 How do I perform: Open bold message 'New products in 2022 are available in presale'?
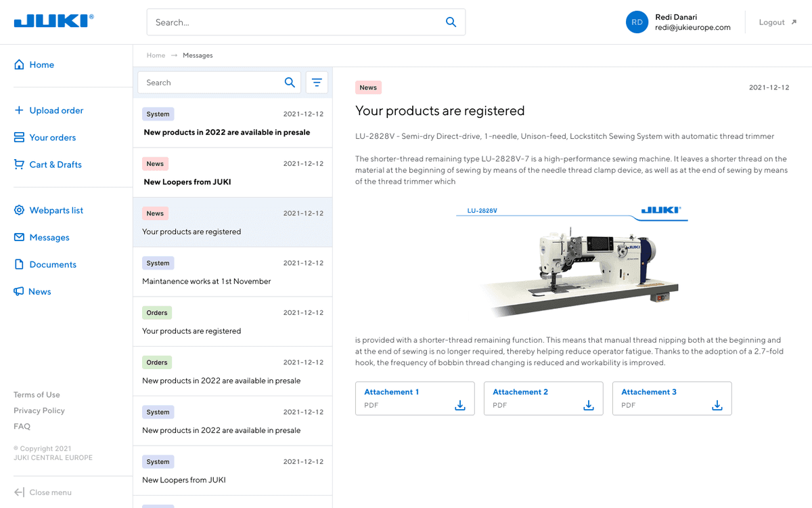[233, 123]
